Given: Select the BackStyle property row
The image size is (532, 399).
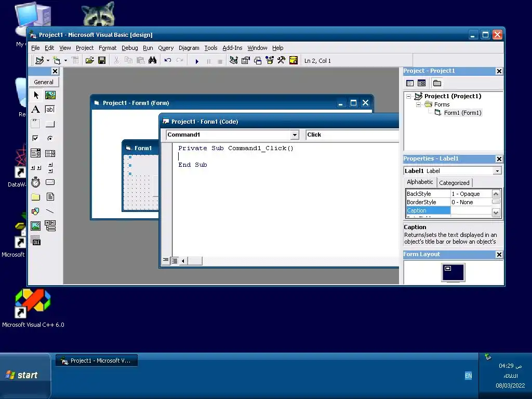Looking at the screenshot, I should pyautogui.click(x=448, y=194).
